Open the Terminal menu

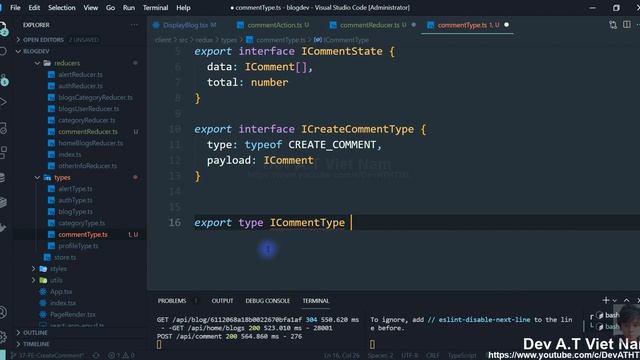156,8
